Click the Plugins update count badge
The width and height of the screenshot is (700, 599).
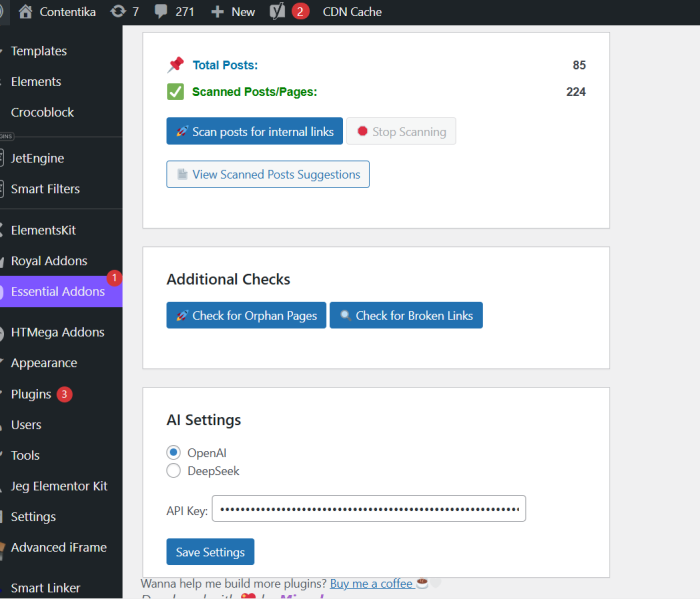tap(64, 394)
